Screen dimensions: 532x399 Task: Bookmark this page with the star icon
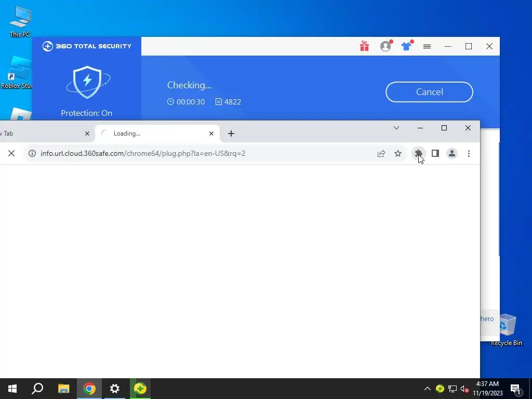coord(398,153)
